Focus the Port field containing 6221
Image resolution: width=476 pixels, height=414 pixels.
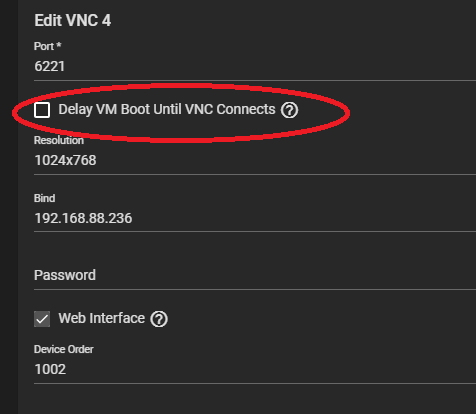pos(255,66)
